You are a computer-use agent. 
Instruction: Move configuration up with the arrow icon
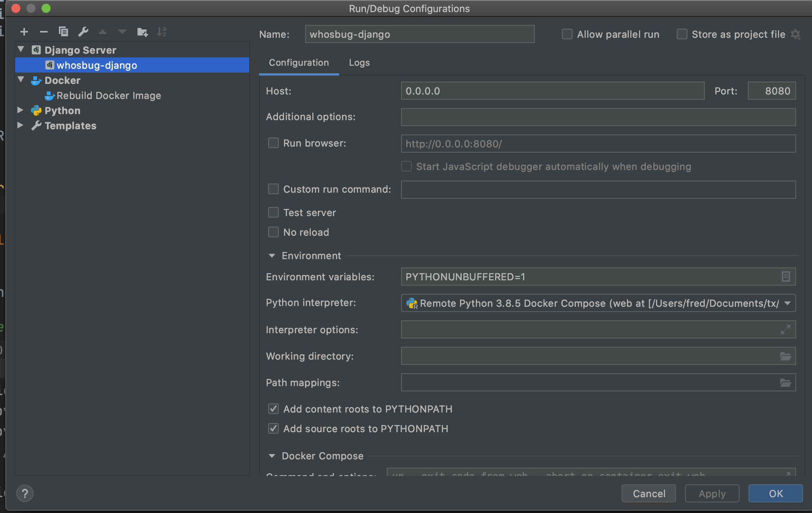pos(103,32)
